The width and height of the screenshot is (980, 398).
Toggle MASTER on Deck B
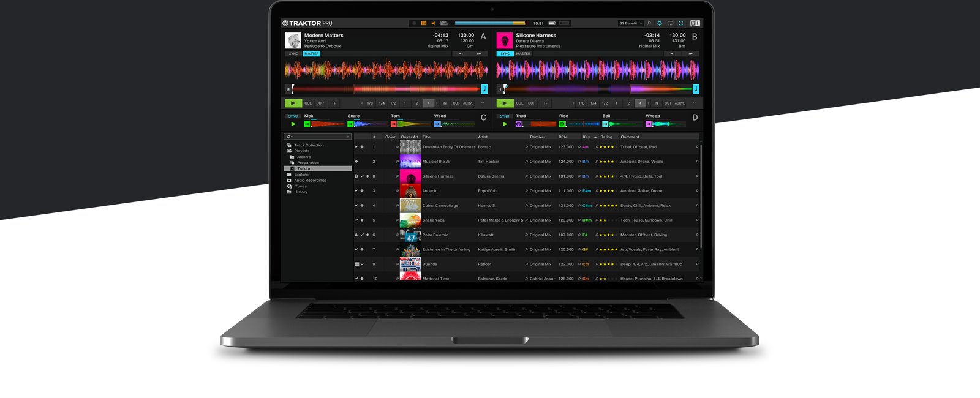pos(523,54)
